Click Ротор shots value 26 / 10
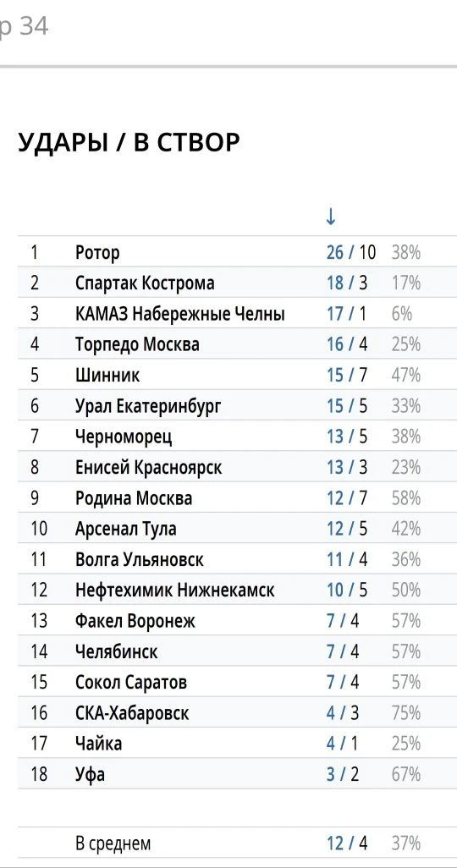Screen dimensions: 457x868 click(351, 253)
